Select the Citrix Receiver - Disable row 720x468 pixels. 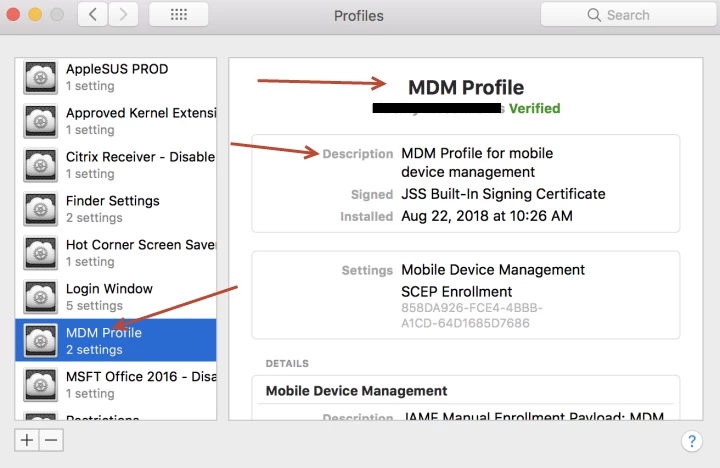(116, 165)
